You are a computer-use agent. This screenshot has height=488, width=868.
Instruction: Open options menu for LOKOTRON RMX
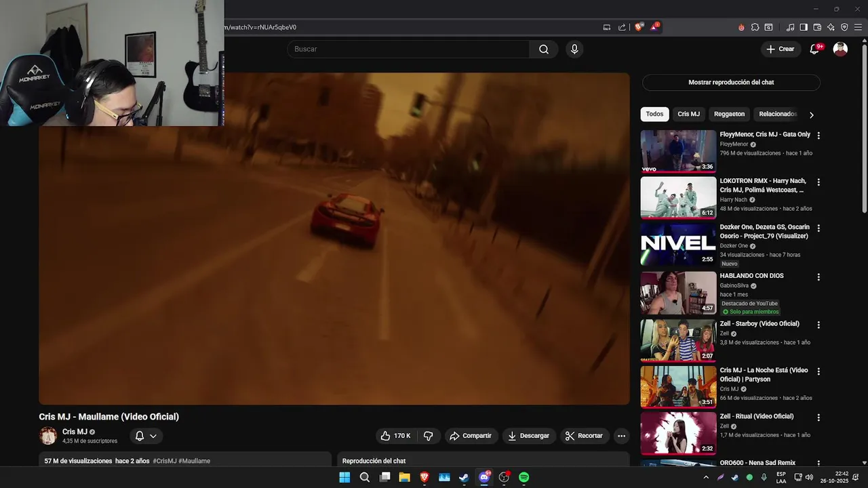tap(818, 182)
